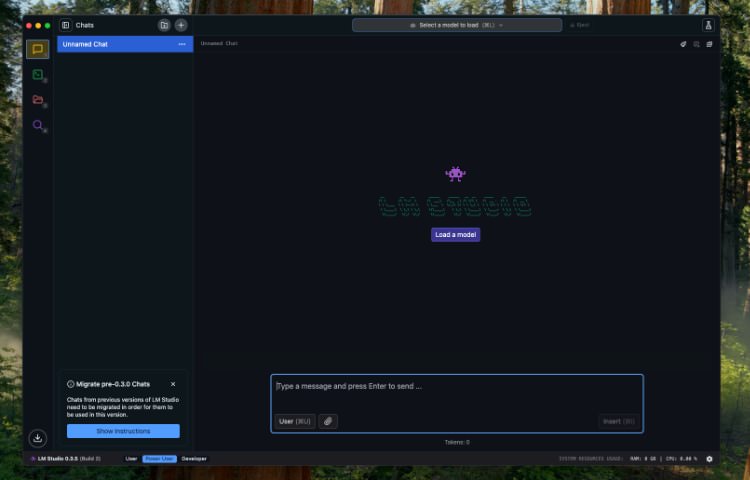Click the search icon in chat header

(x=696, y=44)
